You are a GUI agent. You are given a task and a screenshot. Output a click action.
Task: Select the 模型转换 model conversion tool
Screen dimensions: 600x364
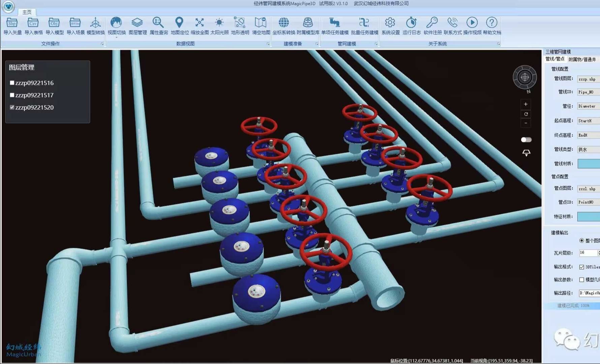95,26
